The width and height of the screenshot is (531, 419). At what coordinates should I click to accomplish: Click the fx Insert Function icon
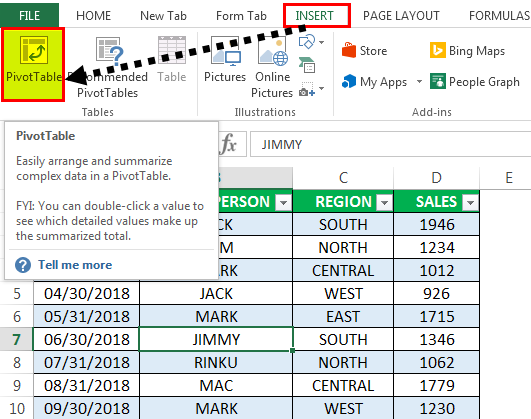pyautogui.click(x=229, y=144)
